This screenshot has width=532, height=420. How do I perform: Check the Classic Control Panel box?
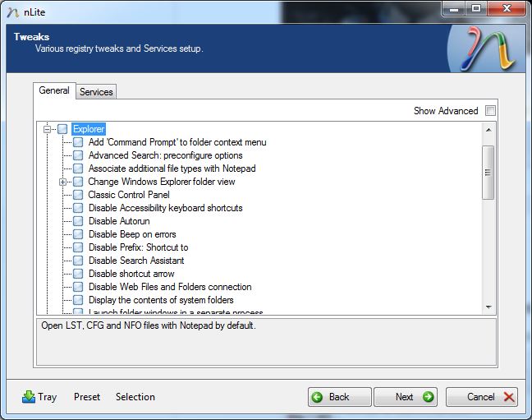click(x=78, y=195)
